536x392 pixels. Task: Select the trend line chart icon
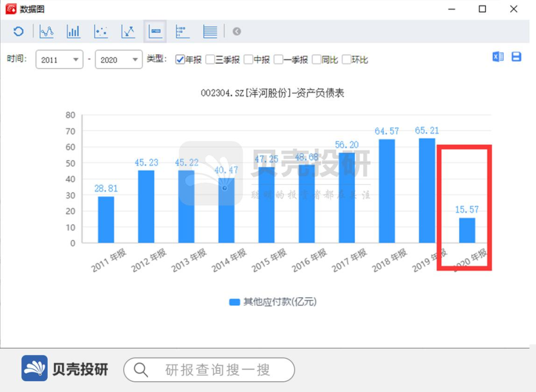pyautogui.click(x=128, y=32)
